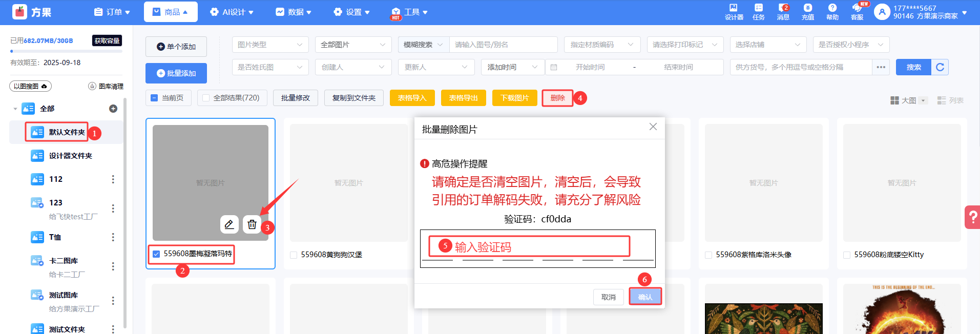This screenshot has width=980, height=334.
Task: Click the user avatar icon
Action: (882, 12)
